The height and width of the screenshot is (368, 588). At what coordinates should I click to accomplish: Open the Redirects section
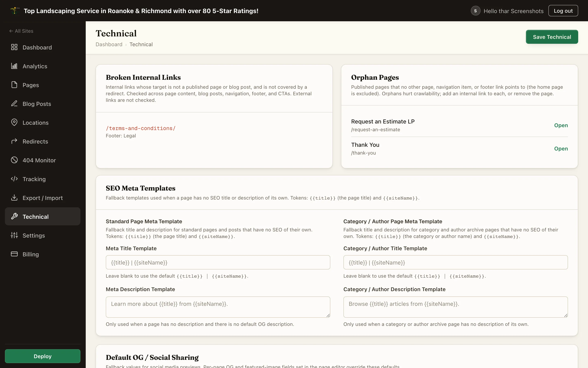tap(42, 141)
